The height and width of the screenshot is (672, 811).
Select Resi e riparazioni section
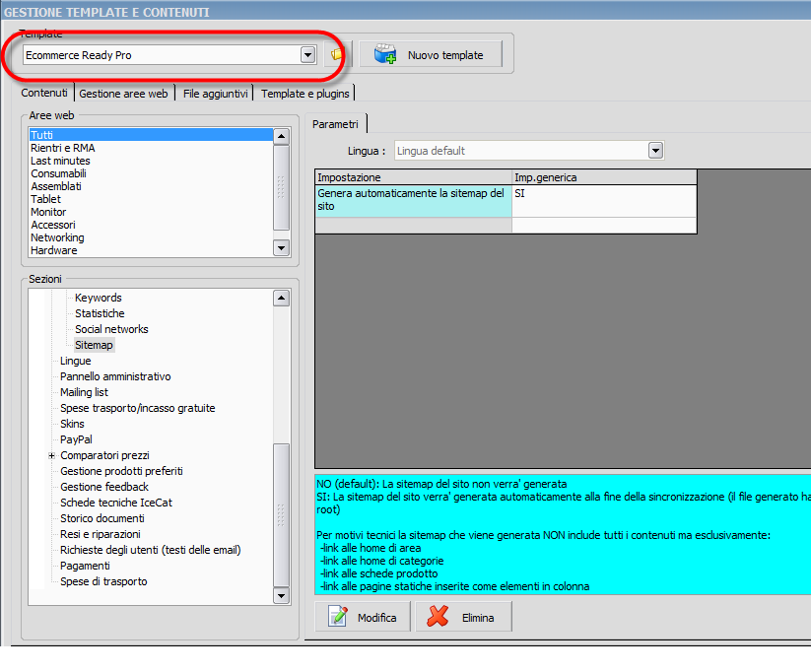(x=100, y=534)
